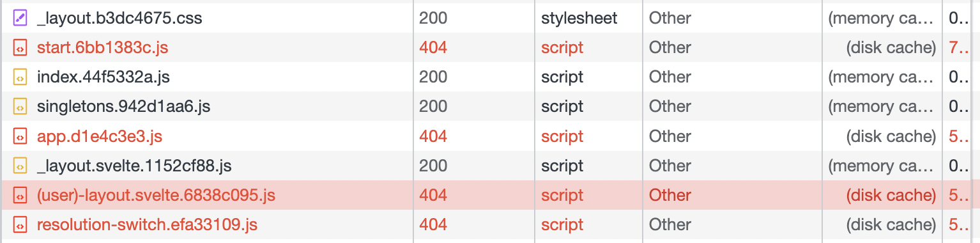Click the disk cache size of start.6bb1383c.js
This screenshot has width=980, height=243.
(891, 48)
